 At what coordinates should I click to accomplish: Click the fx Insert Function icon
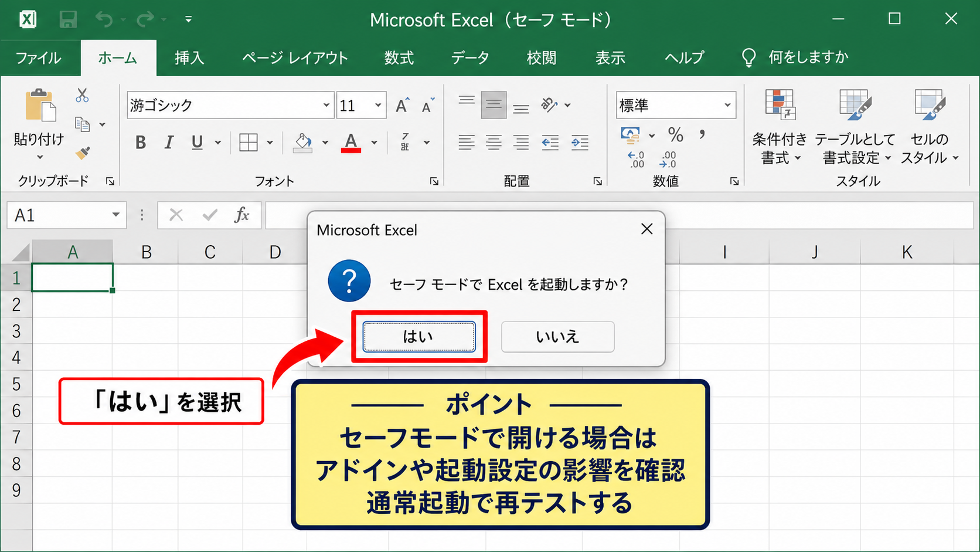pyautogui.click(x=241, y=215)
